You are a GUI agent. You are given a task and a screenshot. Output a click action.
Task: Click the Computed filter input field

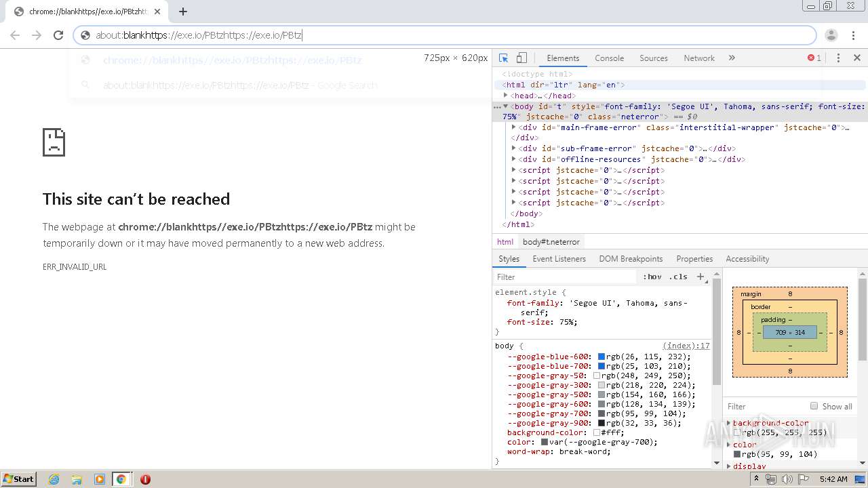tap(766, 406)
